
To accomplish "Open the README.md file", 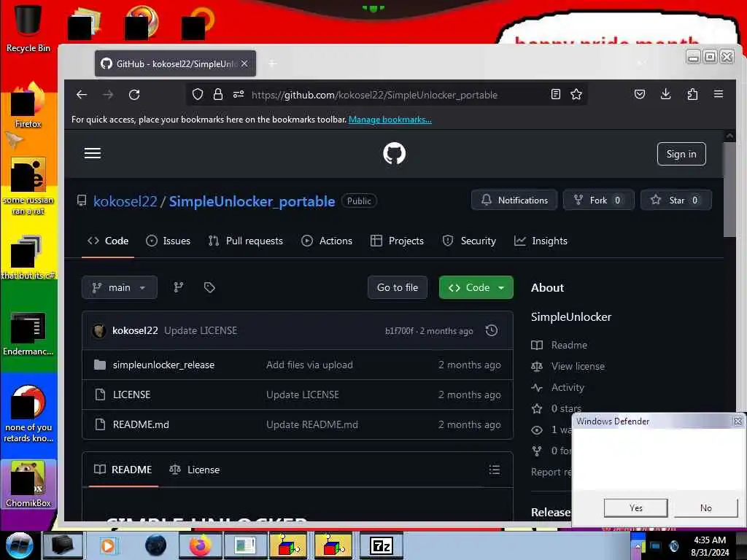I will (141, 424).
